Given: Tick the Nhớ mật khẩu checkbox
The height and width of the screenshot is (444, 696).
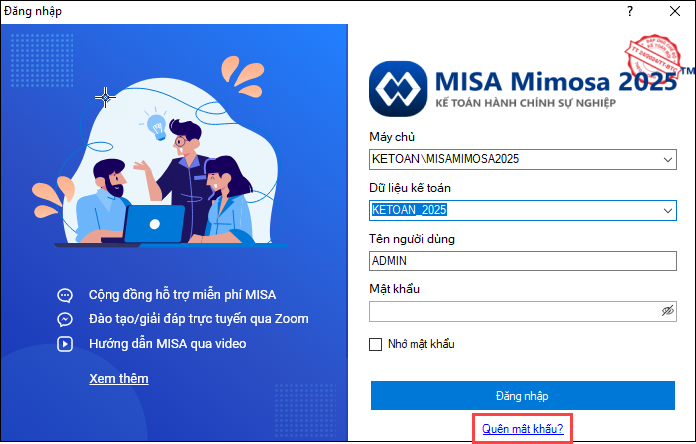Looking at the screenshot, I should (x=376, y=345).
